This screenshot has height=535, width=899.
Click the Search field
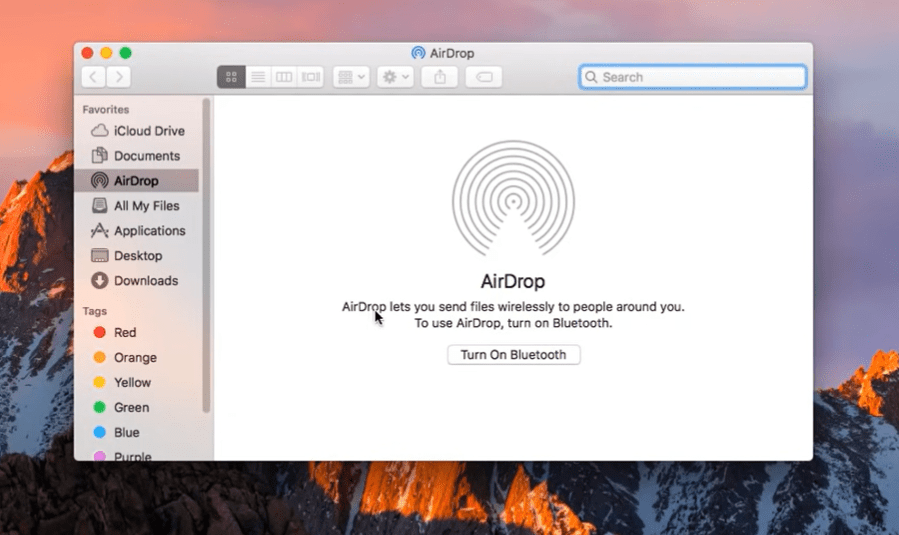(x=693, y=77)
